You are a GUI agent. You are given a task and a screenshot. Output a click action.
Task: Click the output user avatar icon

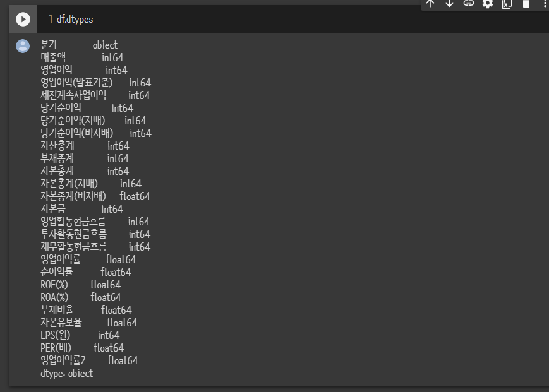point(23,46)
